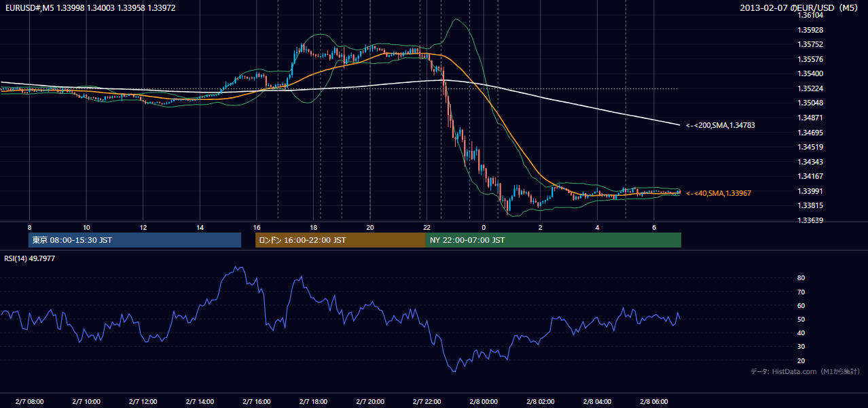Click price axis label 1.35400
This screenshot has width=868, height=408.
pos(810,73)
